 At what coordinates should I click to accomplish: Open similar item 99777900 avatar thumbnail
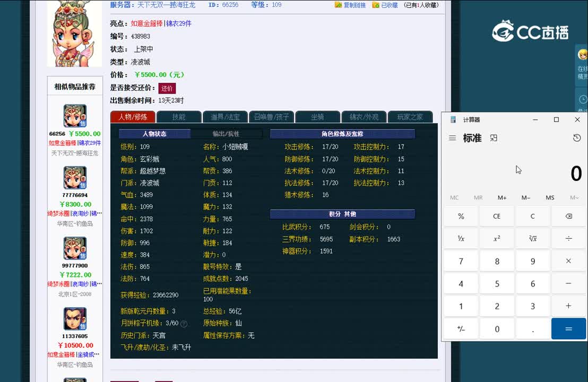(75, 248)
